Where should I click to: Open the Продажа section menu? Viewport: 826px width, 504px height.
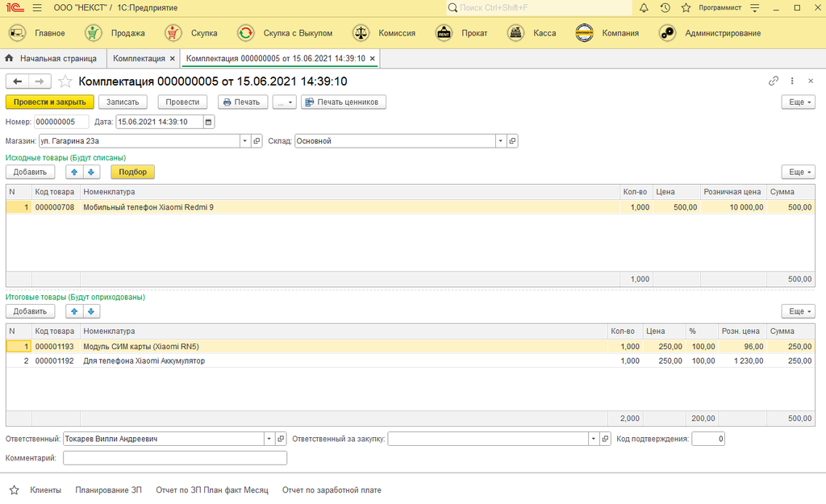click(x=128, y=33)
